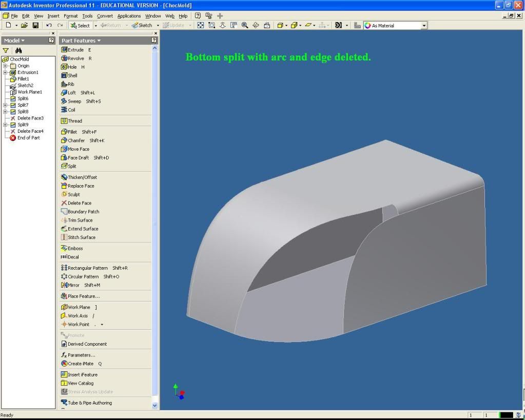This screenshot has height=420, width=525.
Task: Expand the Extrusion1 tree node
Action: [x=5, y=72]
